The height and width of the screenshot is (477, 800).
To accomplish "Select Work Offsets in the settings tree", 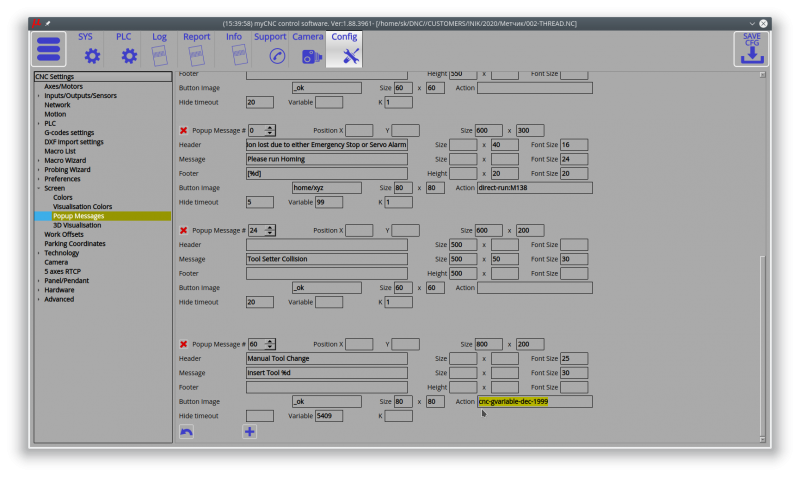I will click(x=64, y=234).
